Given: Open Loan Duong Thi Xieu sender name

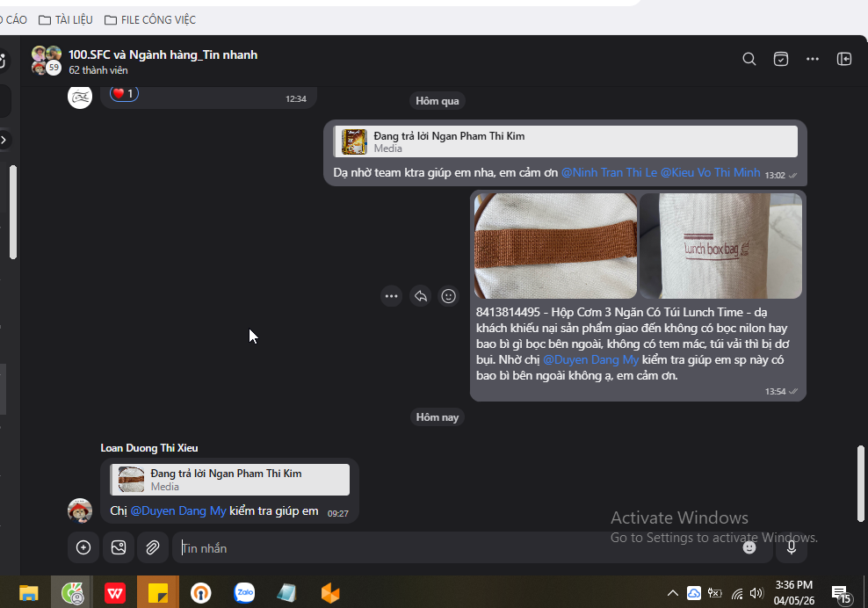Looking at the screenshot, I should [x=148, y=448].
